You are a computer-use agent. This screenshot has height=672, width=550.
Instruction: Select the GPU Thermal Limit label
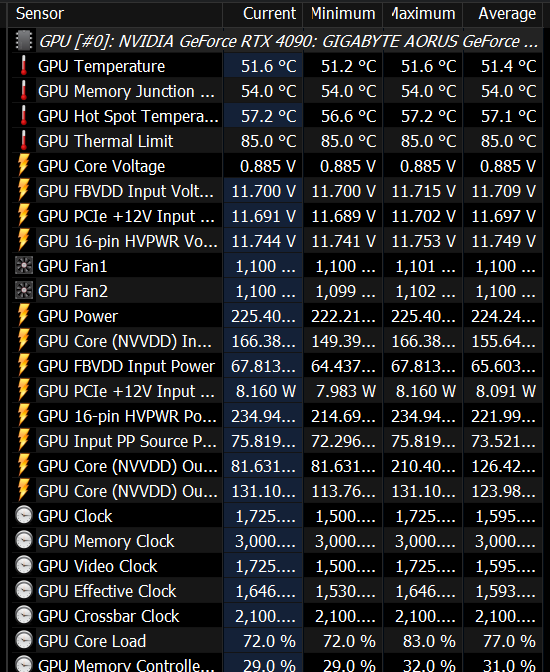pyautogui.click(x=106, y=141)
